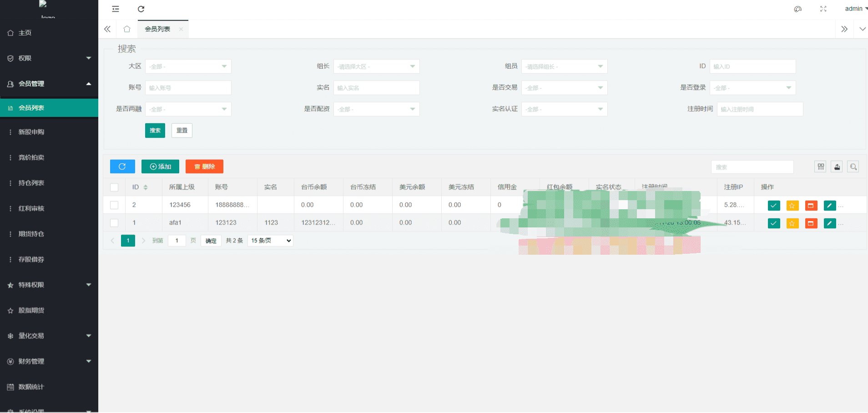Open the 是否登录 dropdown

tap(753, 88)
